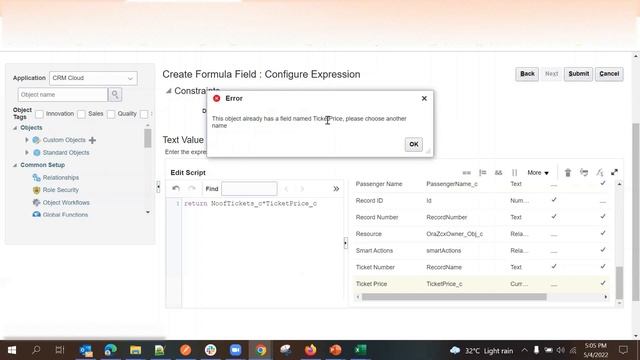Click the validate script icon

tap(584, 173)
